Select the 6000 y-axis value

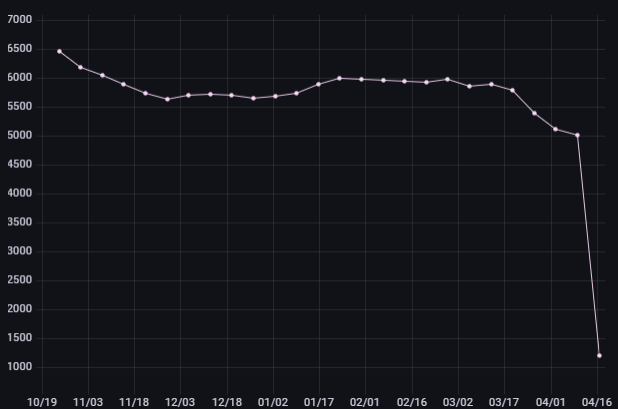(20, 78)
